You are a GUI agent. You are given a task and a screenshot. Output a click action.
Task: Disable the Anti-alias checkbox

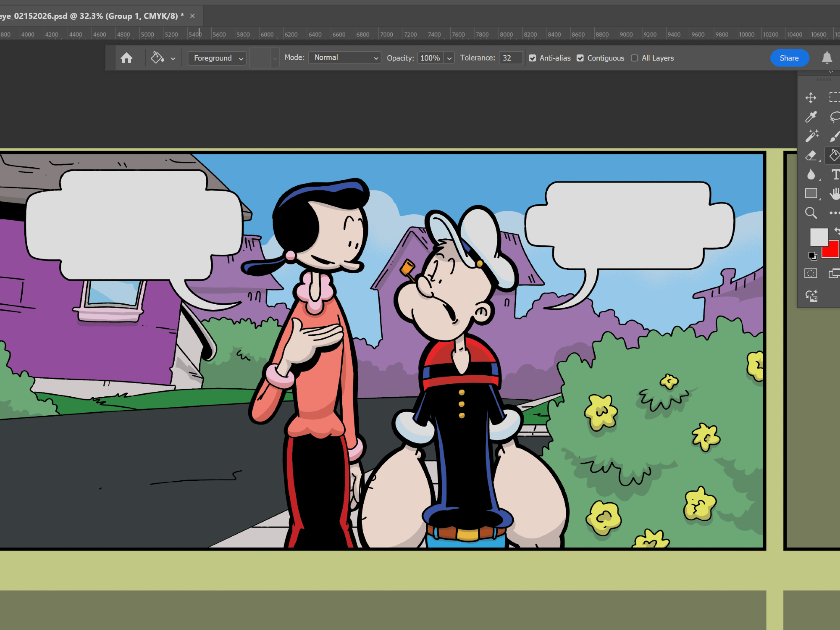532,58
